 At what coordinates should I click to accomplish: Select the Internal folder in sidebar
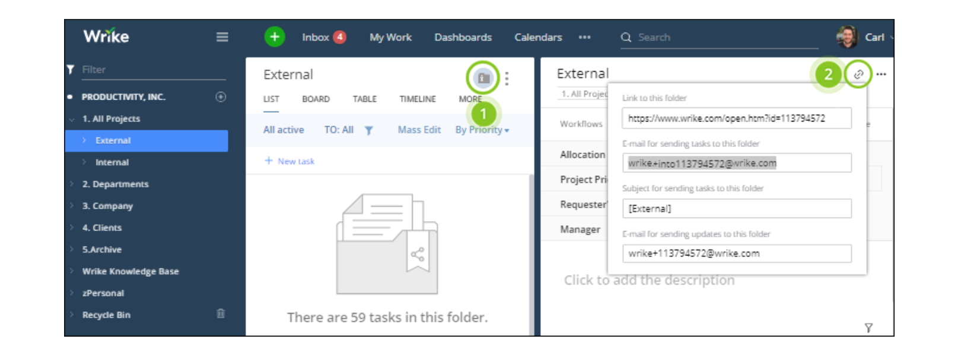click(x=112, y=162)
